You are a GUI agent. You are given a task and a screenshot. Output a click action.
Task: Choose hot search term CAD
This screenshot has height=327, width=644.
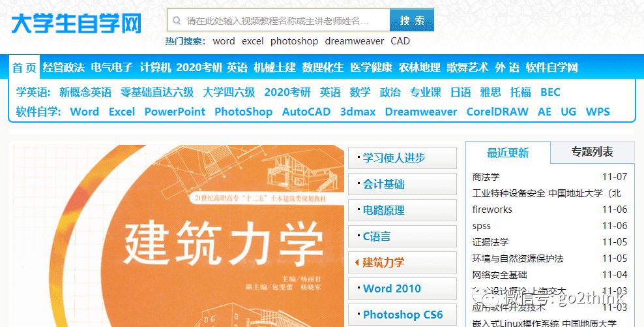pyautogui.click(x=400, y=41)
